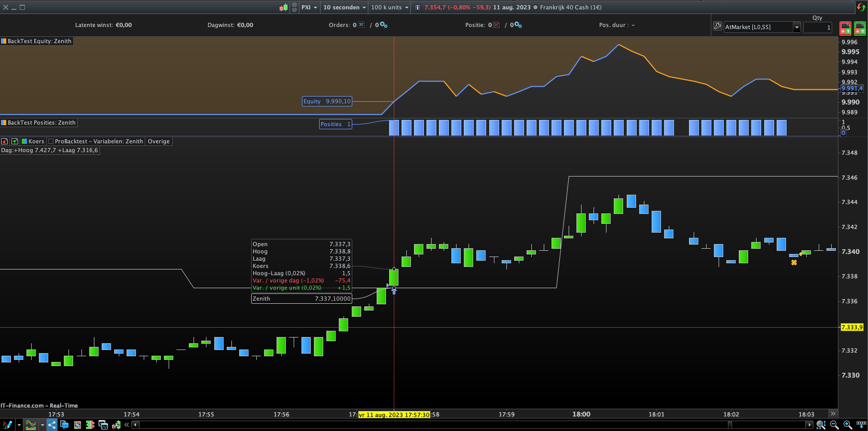Expand time axis with double right chevron
The width and height of the screenshot is (868, 431).
[833, 414]
